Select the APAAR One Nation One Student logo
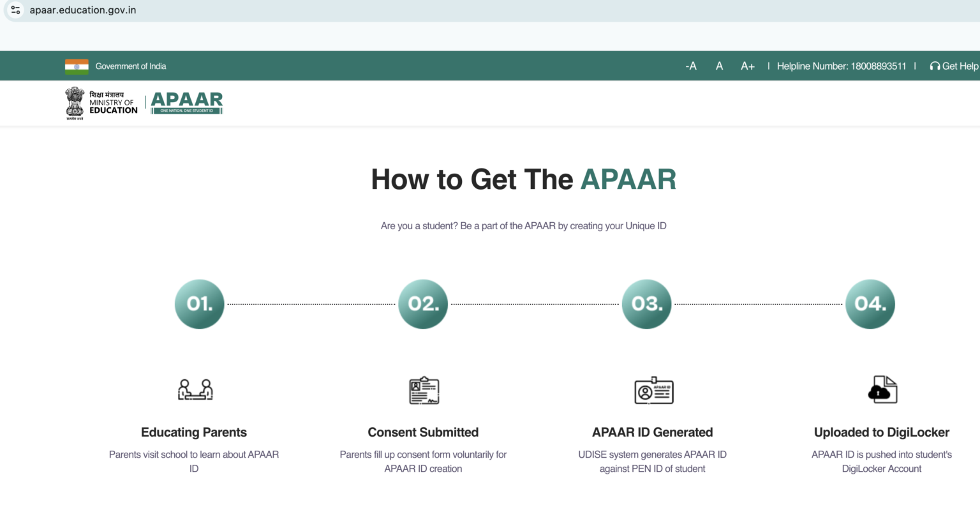This screenshot has width=980, height=512. pyautogui.click(x=186, y=102)
